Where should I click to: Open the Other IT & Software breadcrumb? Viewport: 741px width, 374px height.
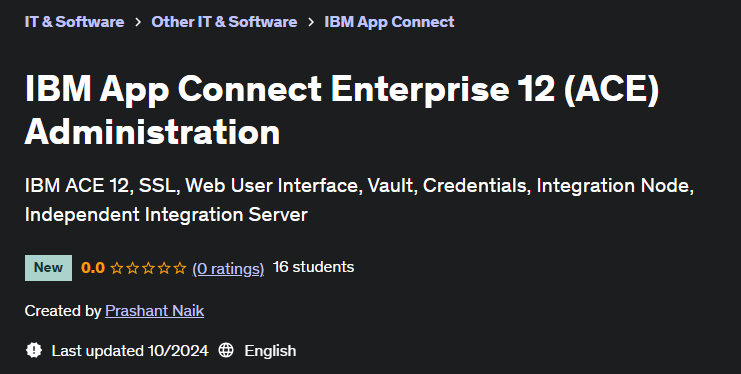coord(224,22)
